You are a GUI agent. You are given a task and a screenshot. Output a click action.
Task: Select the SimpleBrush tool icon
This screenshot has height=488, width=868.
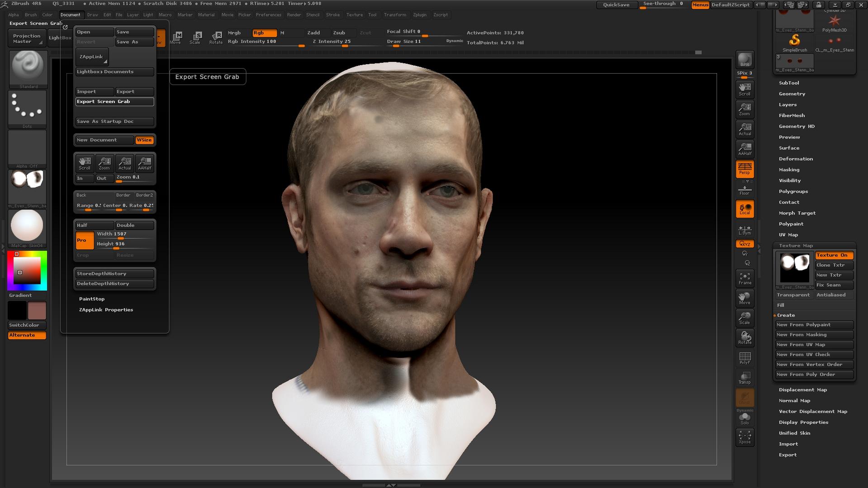point(794,40)
